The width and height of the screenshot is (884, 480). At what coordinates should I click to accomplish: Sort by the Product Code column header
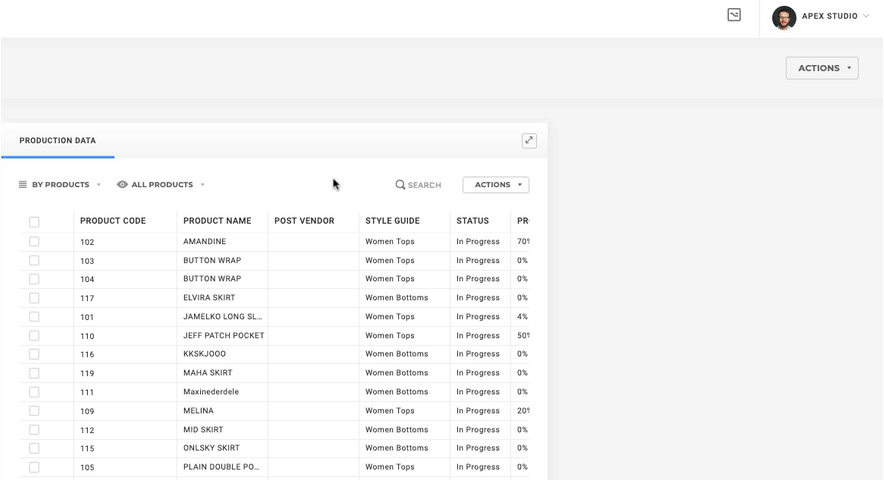tap(113, 221)
